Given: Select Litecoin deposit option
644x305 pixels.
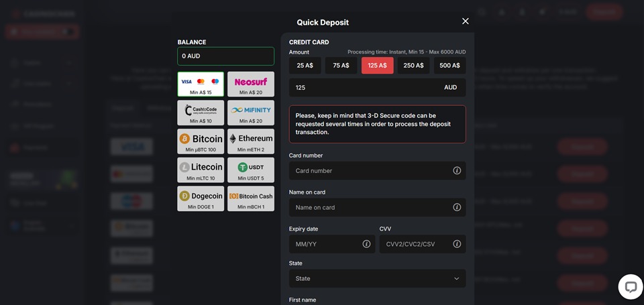Looking at the screenshot, I should 201,170.
